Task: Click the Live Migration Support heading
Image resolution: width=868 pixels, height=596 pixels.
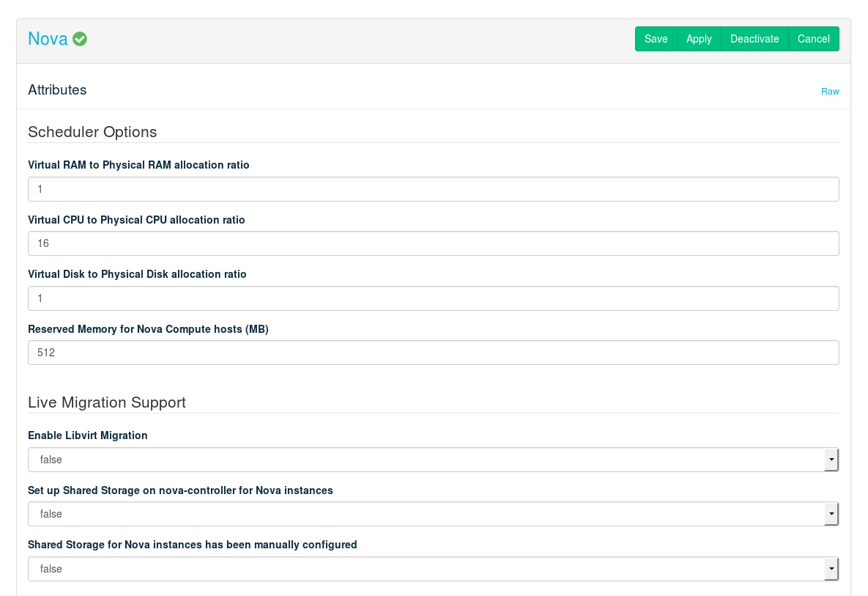Action: pos(107,402)
